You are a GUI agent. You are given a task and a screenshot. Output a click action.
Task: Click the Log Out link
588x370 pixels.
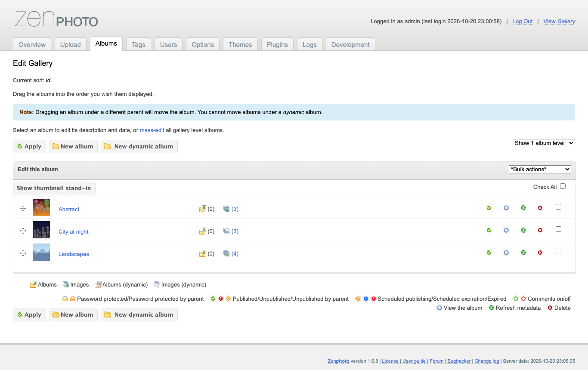tap(523, 22)
